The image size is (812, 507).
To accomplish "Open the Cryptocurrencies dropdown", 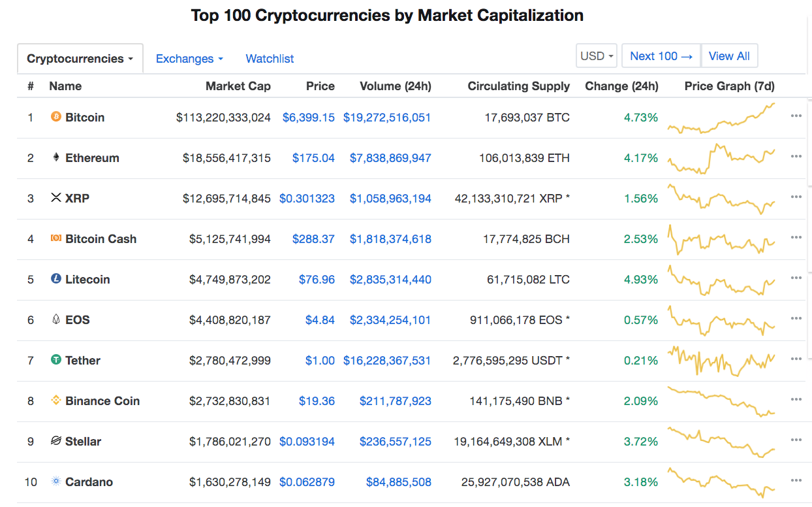I will pyautogui.click(x=80, y=59).
